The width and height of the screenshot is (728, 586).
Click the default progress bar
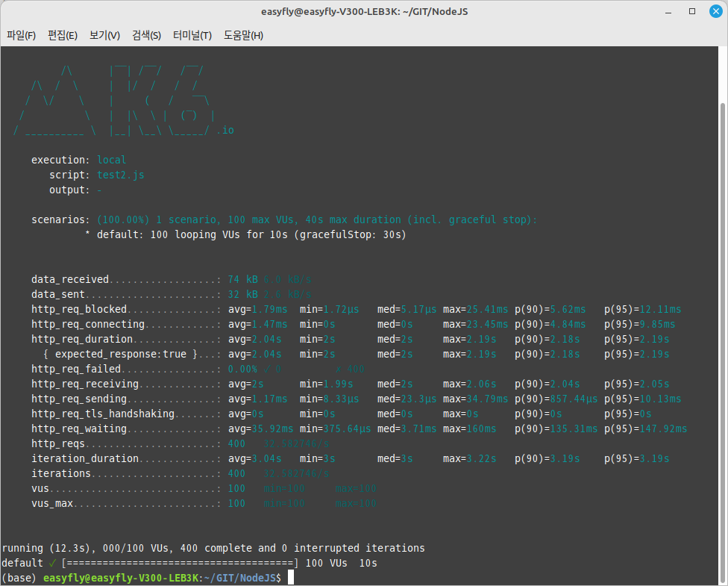(181, 563)
